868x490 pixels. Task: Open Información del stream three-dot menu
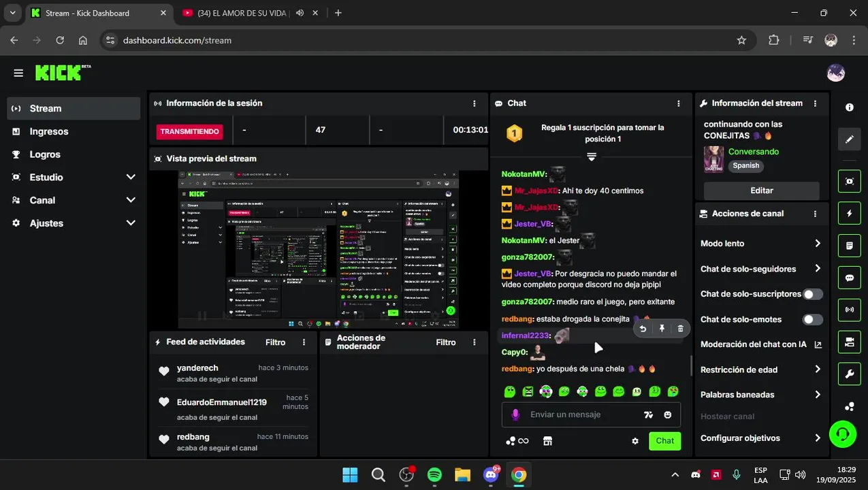click(815, 103)
